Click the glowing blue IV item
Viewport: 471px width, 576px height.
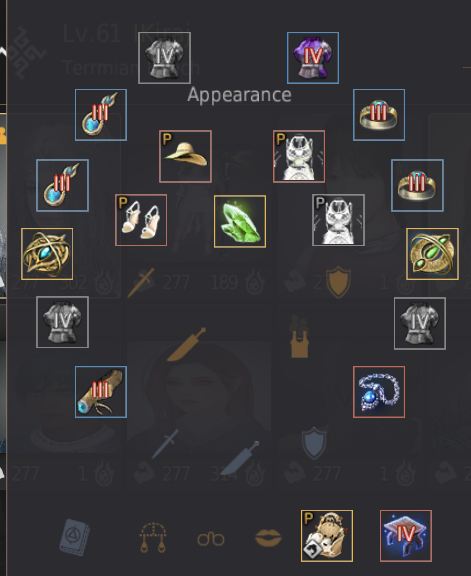point(406,536)
